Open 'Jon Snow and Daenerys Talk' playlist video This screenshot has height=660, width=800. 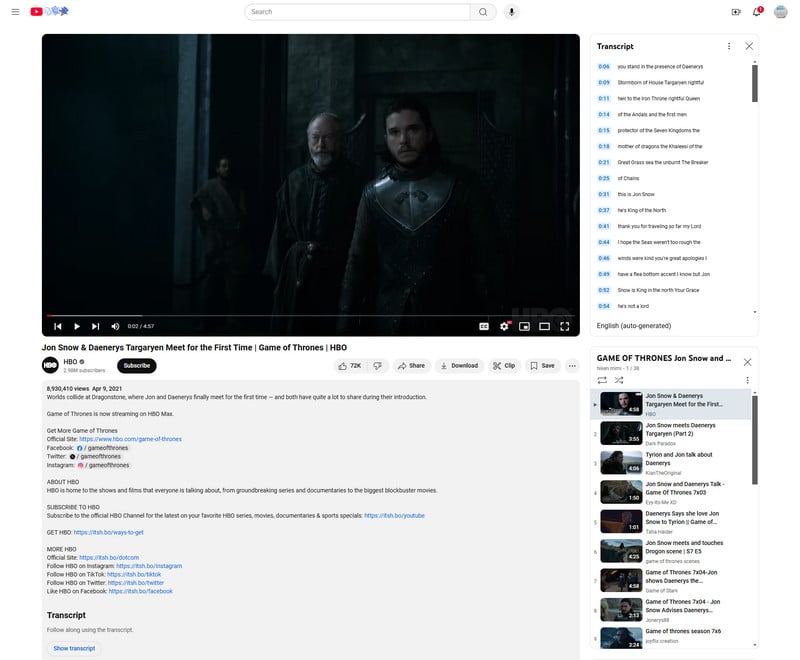click(670, 493)
